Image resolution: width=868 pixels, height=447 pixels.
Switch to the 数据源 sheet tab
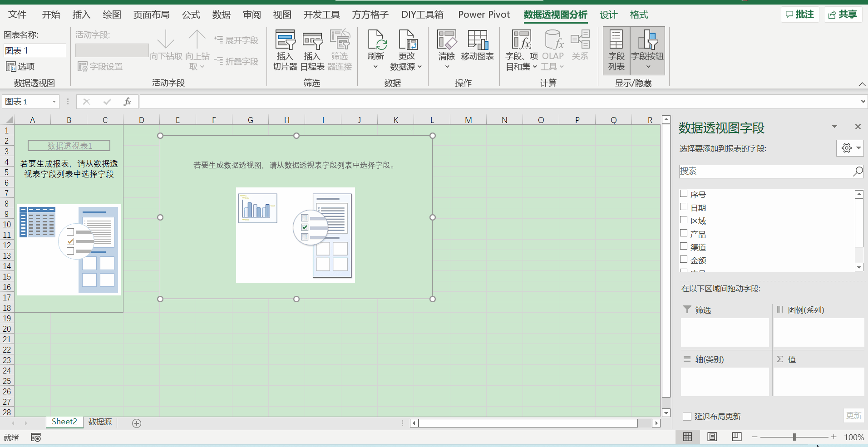[100, 422]
